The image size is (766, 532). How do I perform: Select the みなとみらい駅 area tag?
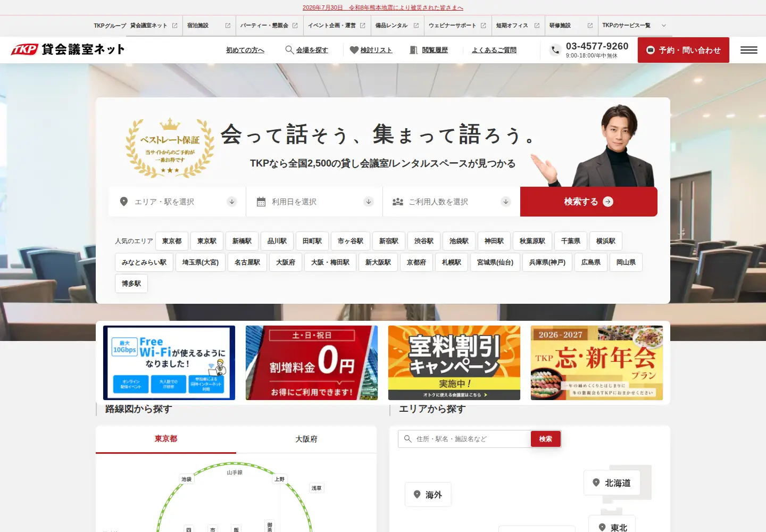point(144,262)
